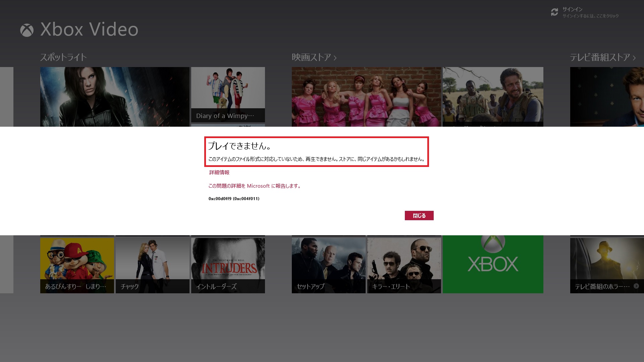Click the Xbox logo beside Xbox Video title
644x362 pixels.
point(27,30)
